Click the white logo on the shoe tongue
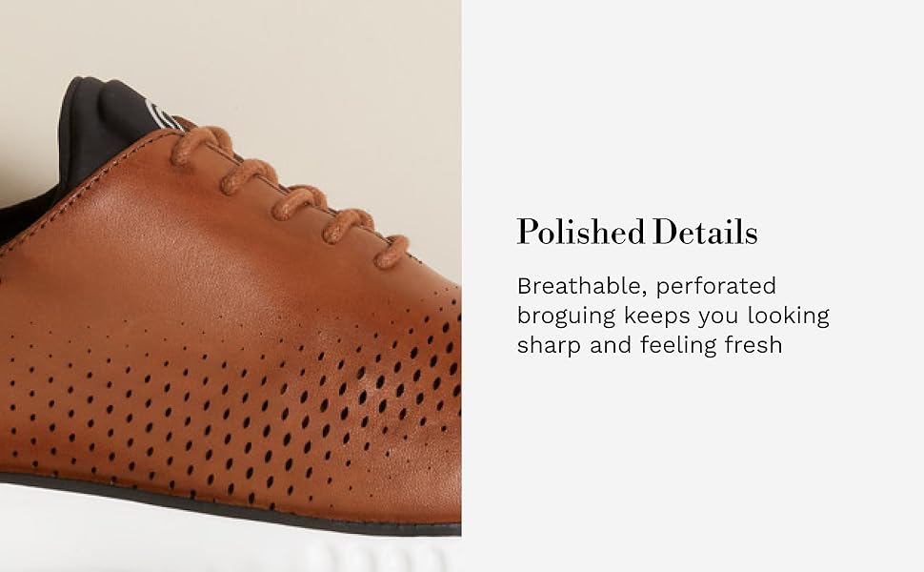This screenshot has width=924, height=572. [160, 116]
